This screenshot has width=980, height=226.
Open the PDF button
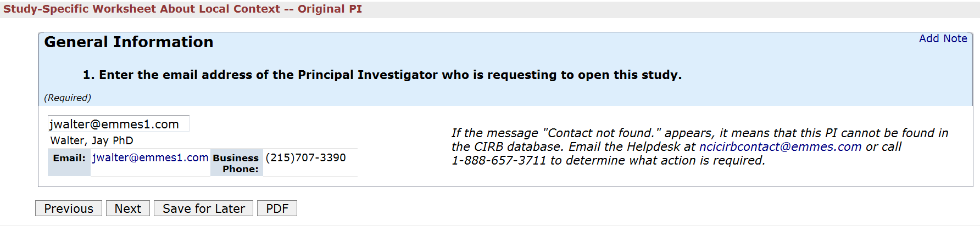[277, 208]
